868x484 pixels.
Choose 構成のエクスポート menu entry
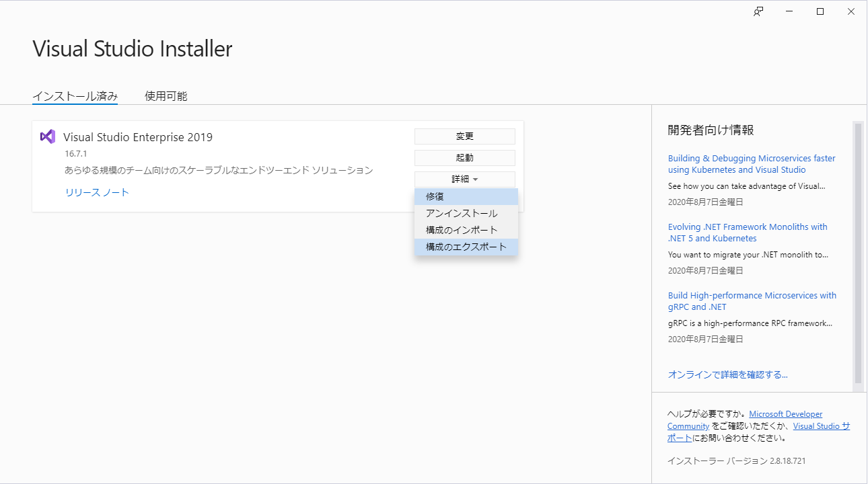tap(466, 247)
